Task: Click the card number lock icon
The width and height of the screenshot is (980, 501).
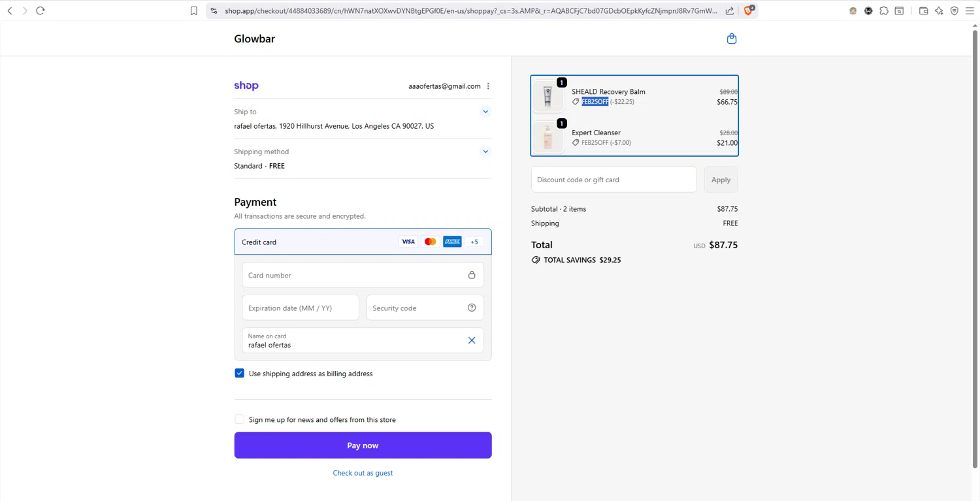Action: point(472,275)
